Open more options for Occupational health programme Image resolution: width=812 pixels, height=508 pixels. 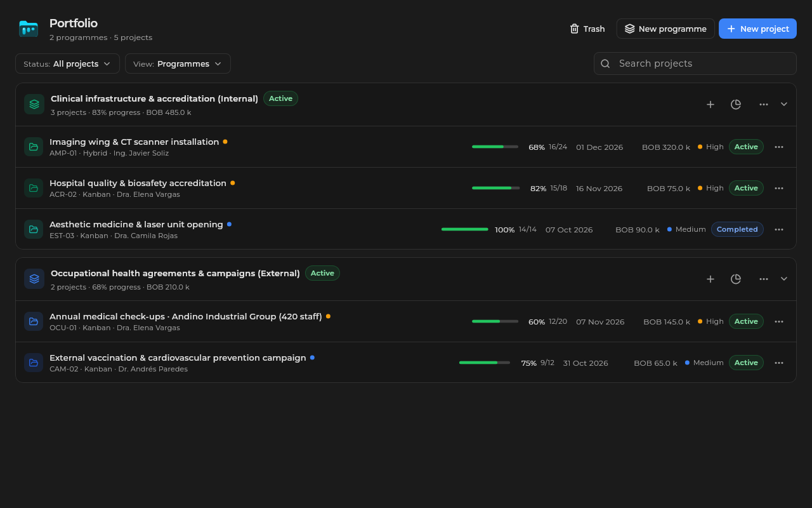pyautogui.click(x=764, y=279)
